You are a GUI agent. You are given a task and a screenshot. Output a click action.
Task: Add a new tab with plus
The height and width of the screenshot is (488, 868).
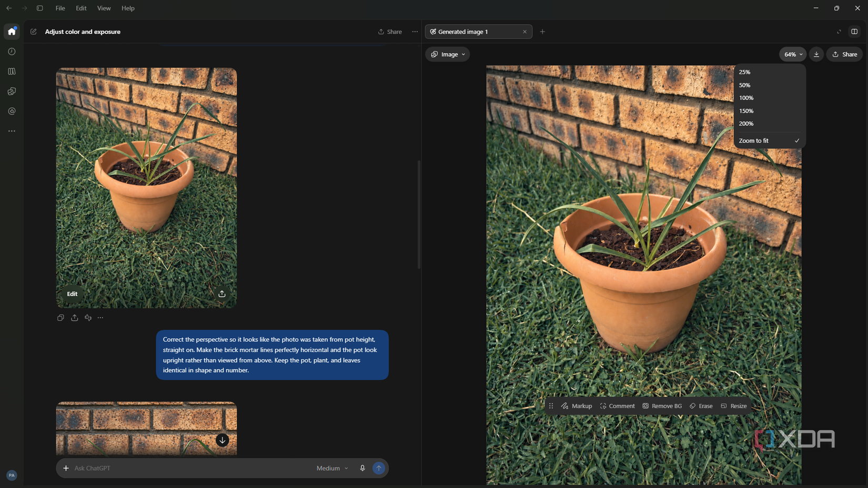(542, 32)
